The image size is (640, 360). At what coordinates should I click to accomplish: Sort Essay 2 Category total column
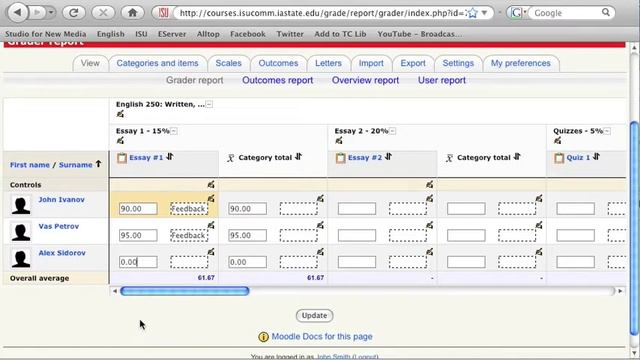517,157
